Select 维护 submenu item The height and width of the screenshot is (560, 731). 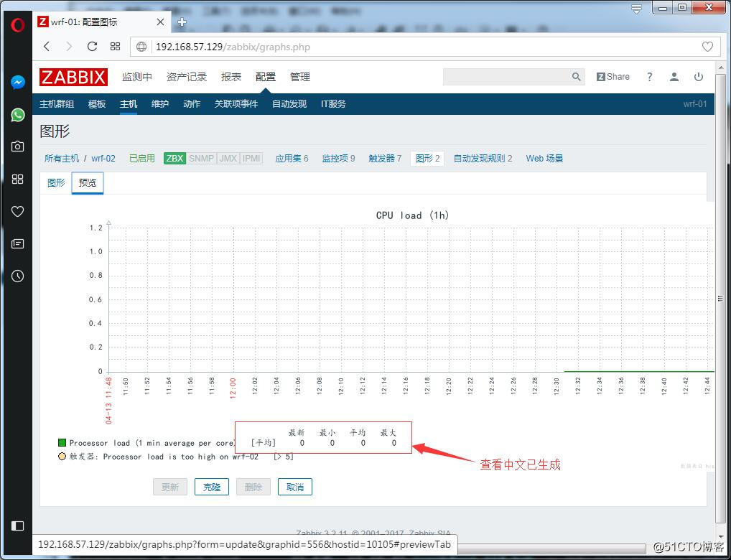click(x=160, y=104)
